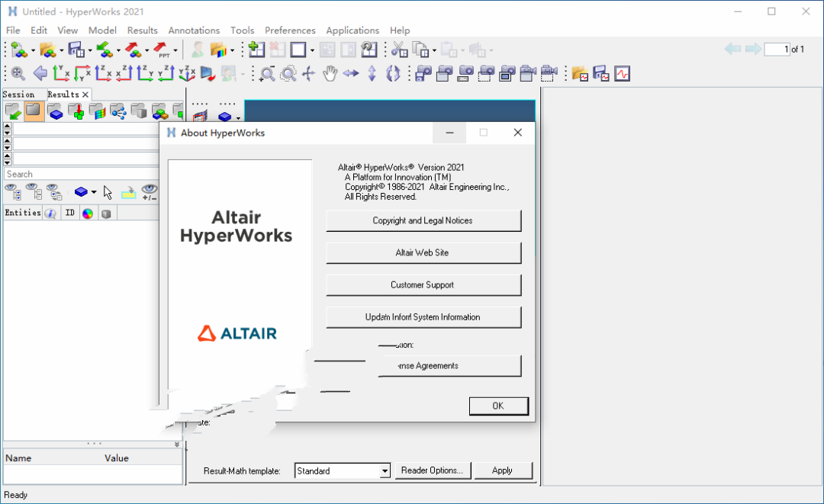Click the Customer Support button
Screen dimensions: 824x504
pyautogui.click(x=423, y=285)
